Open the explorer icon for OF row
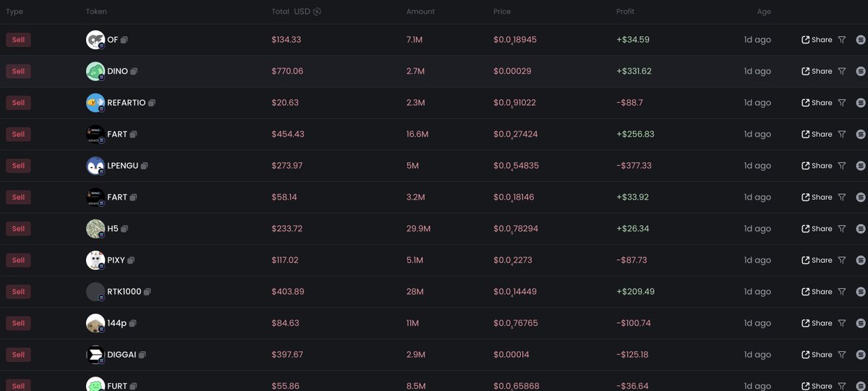 tap(861, 40)
